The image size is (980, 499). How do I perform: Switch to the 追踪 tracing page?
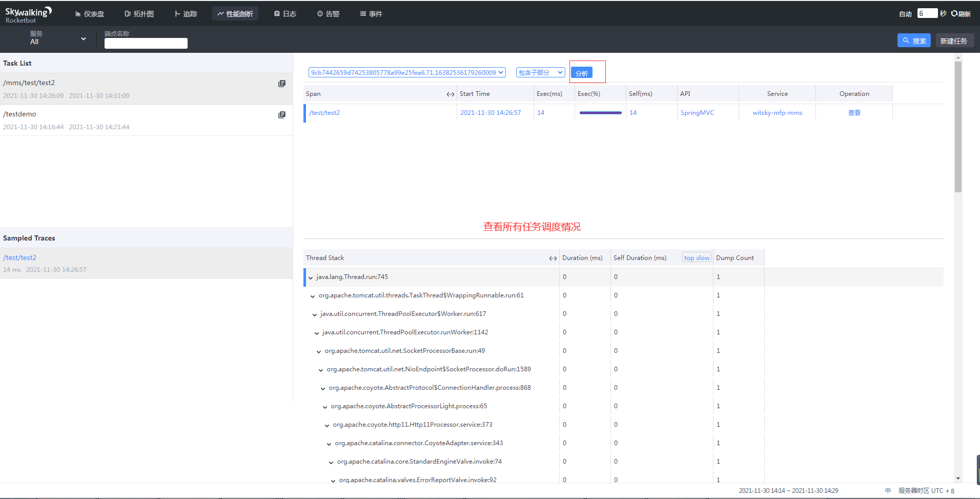pos(186,14)
